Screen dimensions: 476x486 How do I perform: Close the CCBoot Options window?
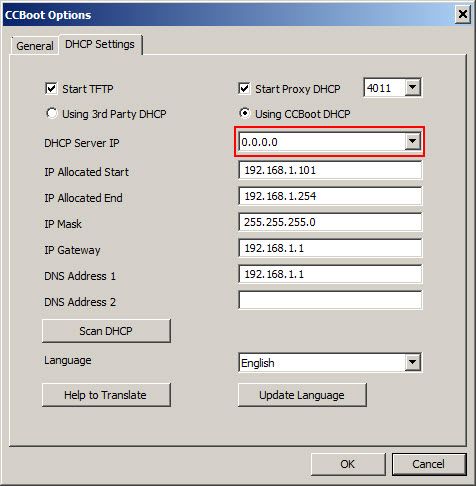coord(463,14)
